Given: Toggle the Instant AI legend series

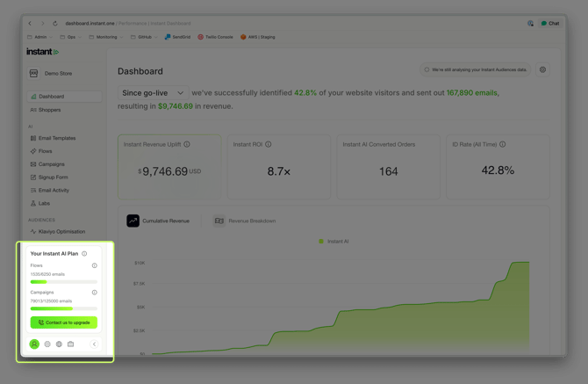Looking at the screenshot, I should tap(333, 241).
